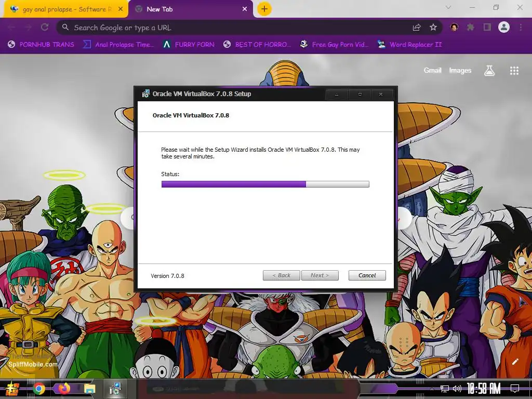Close the New Tab browser tab
532x399 pixels.
pyautogui.click(x=245, y=9)
